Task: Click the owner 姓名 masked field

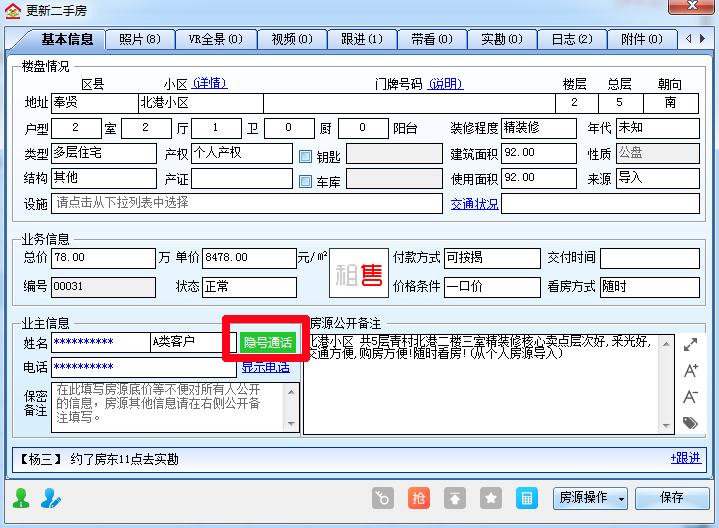Action: (101, 342)
